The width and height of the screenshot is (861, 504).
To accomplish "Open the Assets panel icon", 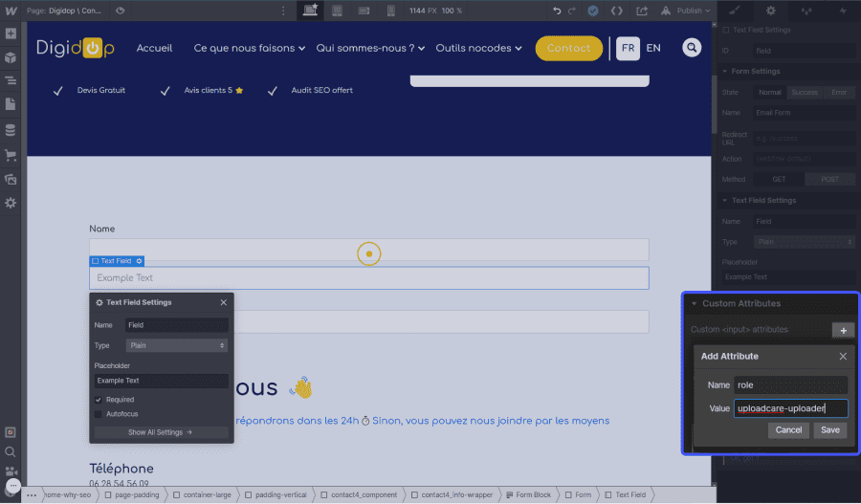I will [x=11, y=179].
